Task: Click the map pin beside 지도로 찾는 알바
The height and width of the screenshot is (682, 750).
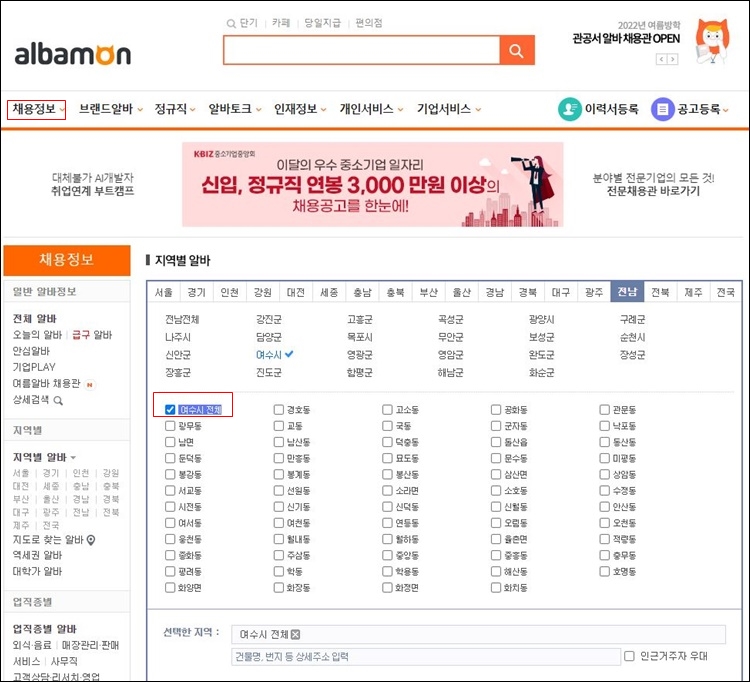Action: pos(90,540)
